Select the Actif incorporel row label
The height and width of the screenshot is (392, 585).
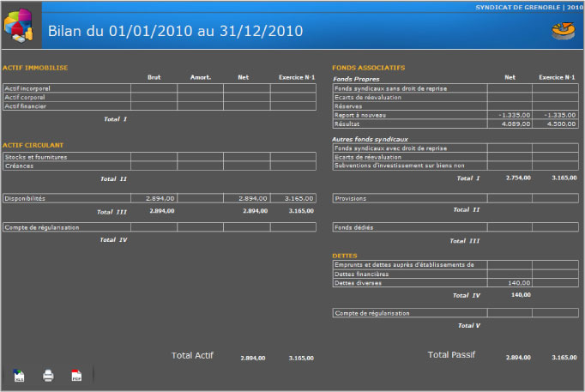coord(66,87)
